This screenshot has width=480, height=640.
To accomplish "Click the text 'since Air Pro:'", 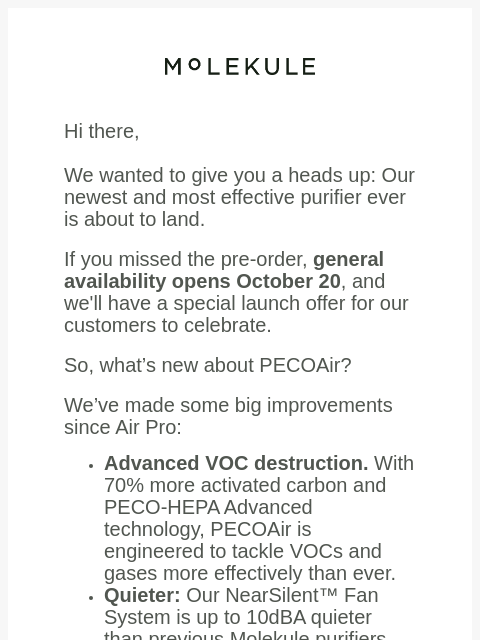I will pos(122,428).
